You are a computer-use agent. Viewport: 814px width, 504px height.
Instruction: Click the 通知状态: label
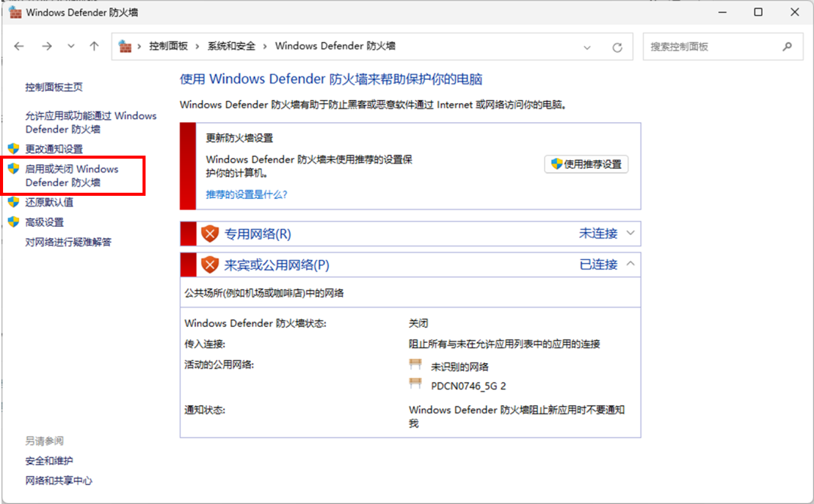[205, 410]
